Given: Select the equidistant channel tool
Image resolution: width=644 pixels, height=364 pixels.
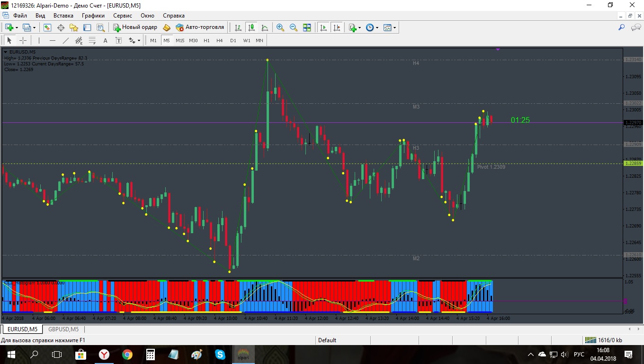Looking at the screenshot, I should click(79, 40).
